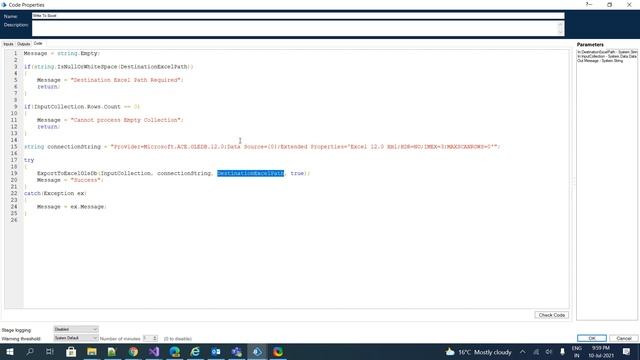Click the Check Code button
This screenshot has height=360, width=640.
[551, 315]
